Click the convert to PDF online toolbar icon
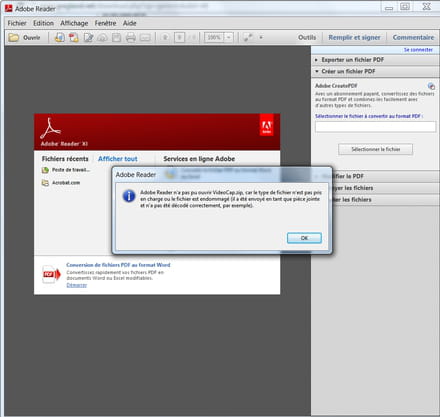The height and width of the screenshot is (417, 440). [x=59, y=37]
